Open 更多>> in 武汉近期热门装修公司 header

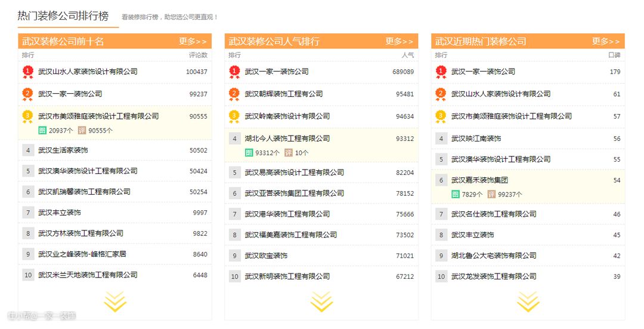(x=608, y=41)
